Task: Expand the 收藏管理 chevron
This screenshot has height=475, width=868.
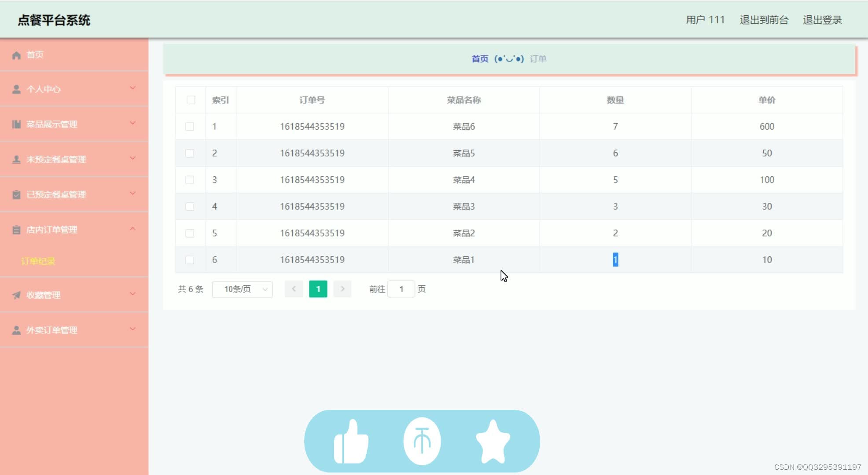Action: coord(132,294)
